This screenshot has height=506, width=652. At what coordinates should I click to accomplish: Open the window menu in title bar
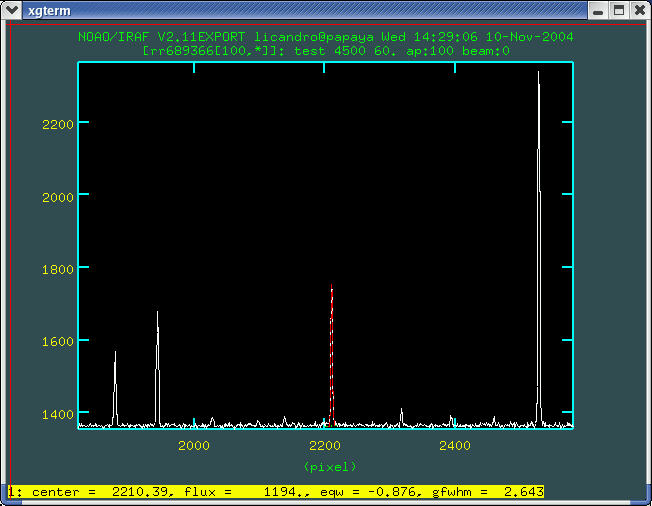pyautogui.click(x=11, y=10)
